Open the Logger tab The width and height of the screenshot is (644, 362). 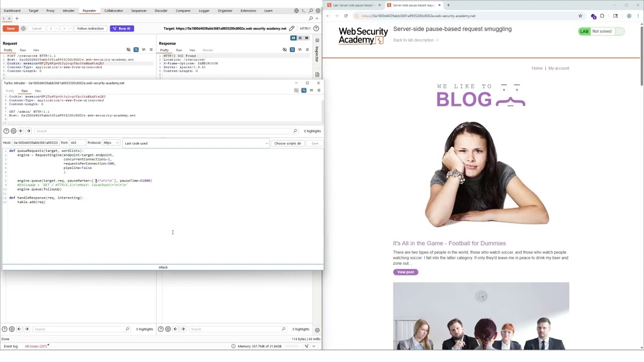click(x=204, y=11)
